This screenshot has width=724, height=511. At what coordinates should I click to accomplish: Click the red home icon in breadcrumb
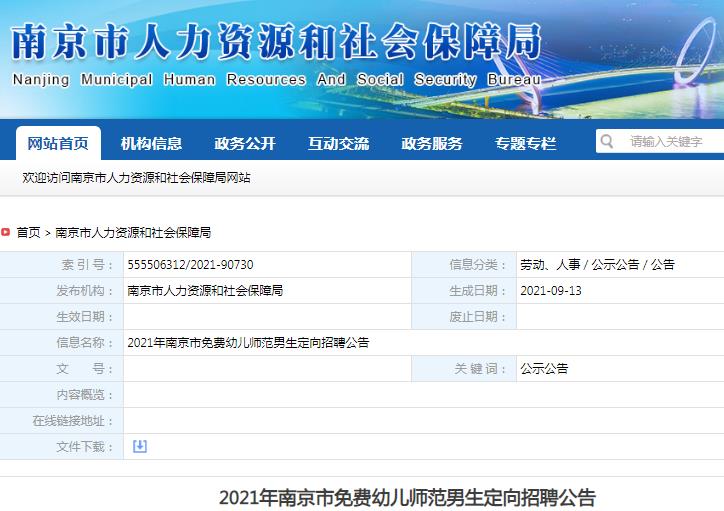(x=6, y=232)
